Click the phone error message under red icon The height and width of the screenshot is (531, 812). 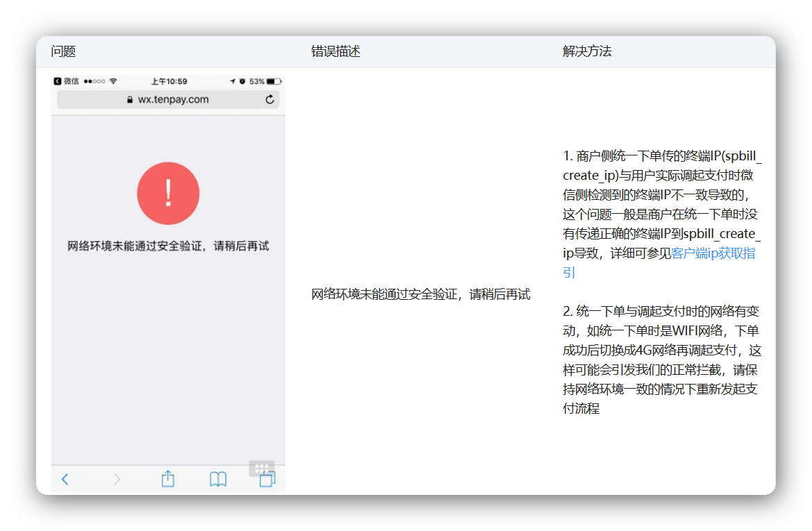(x=168, y=246)
